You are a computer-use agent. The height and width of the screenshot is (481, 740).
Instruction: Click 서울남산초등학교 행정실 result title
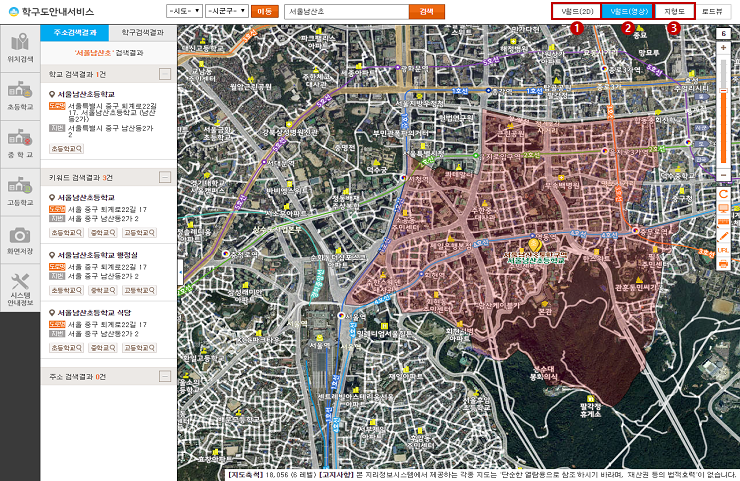98,255
